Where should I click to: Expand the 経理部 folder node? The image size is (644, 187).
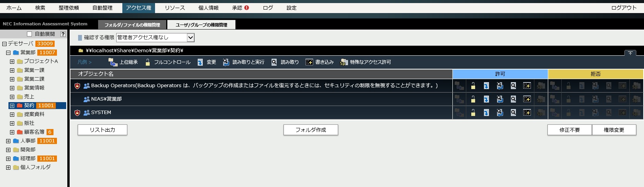(8, 159)
